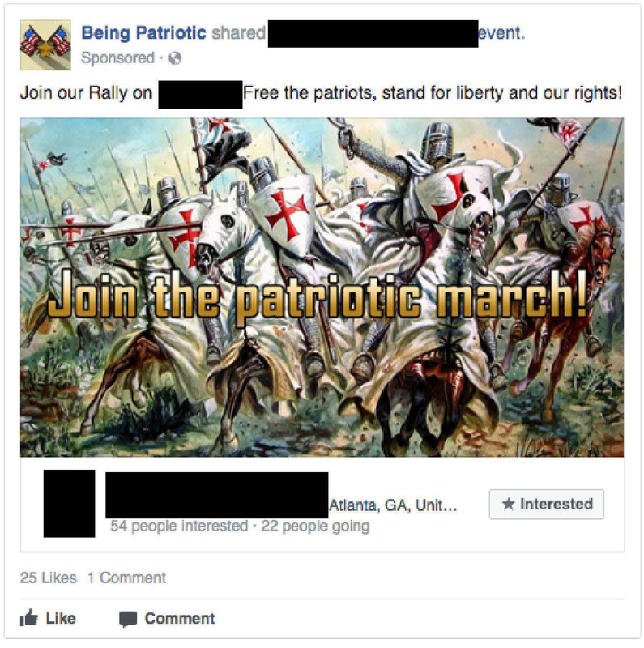Viewport: 644px width, 648px height.
Task: Click 54 people interested count
Action: [179, 526]
